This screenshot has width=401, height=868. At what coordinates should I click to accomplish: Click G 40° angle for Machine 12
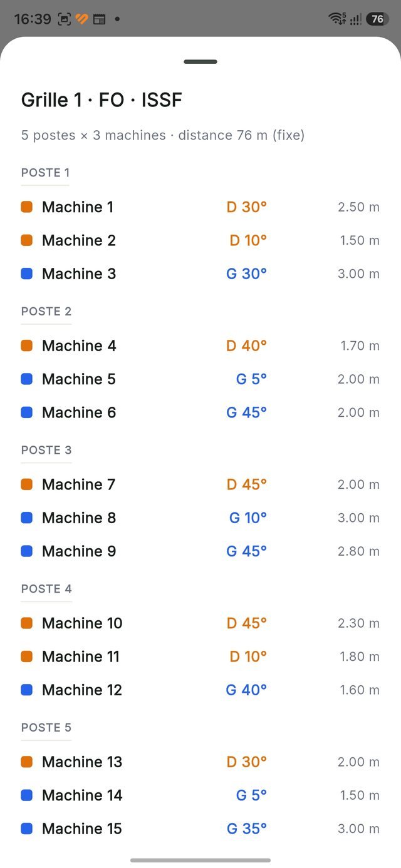pyautogui.click(x=247, y=690)
